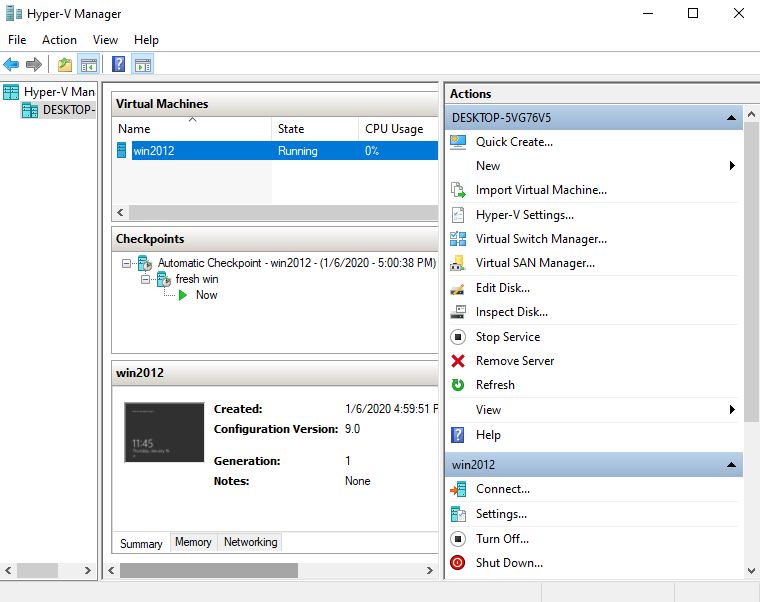
Task: Sort virtual machines by Name column
Action: [191, 129]
